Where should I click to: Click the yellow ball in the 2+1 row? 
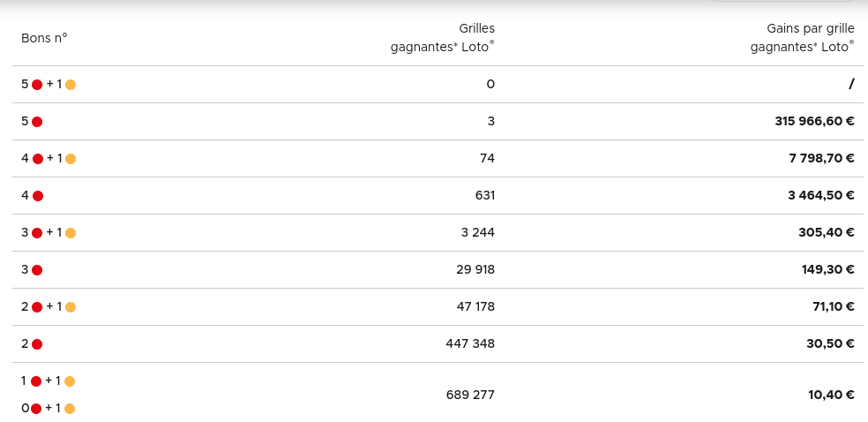click(x=71, y=307)
